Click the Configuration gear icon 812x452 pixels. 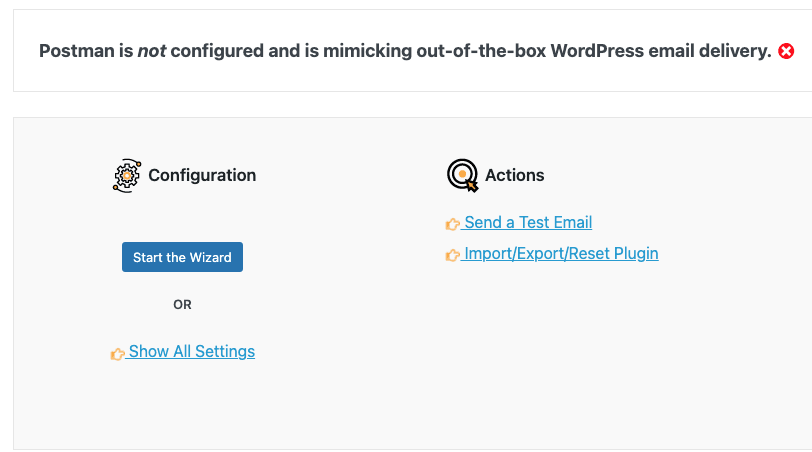click(x=127, y=176)
